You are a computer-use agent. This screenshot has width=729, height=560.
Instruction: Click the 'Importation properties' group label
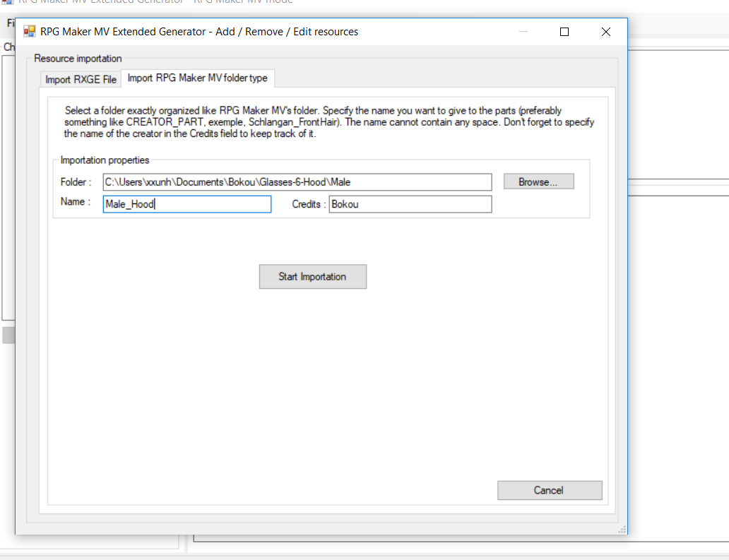(x=105, y=160)
